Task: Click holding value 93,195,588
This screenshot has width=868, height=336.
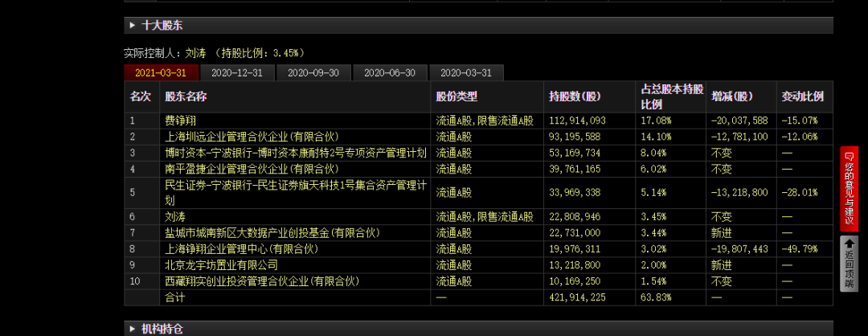Action: coord(575,137)
